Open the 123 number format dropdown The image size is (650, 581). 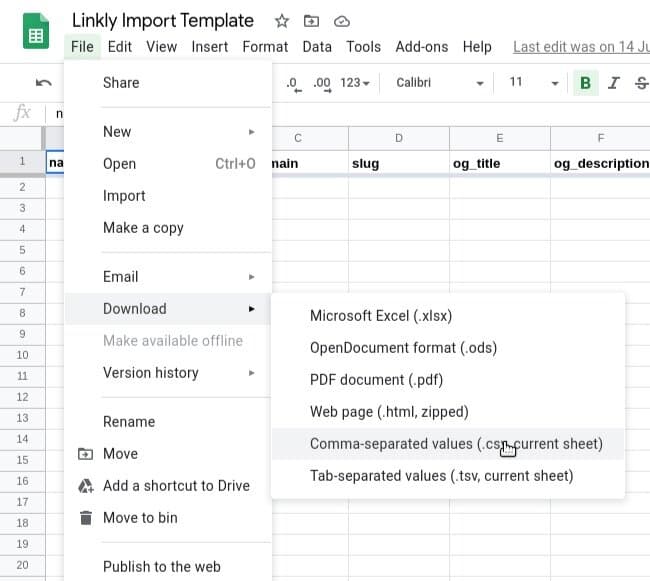tap(355, 83)
